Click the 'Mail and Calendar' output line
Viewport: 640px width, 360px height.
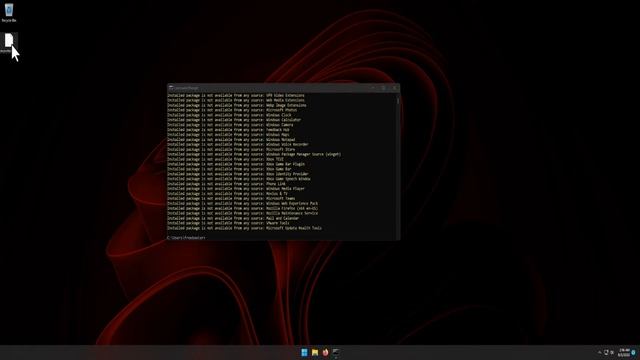pos(233,218)
